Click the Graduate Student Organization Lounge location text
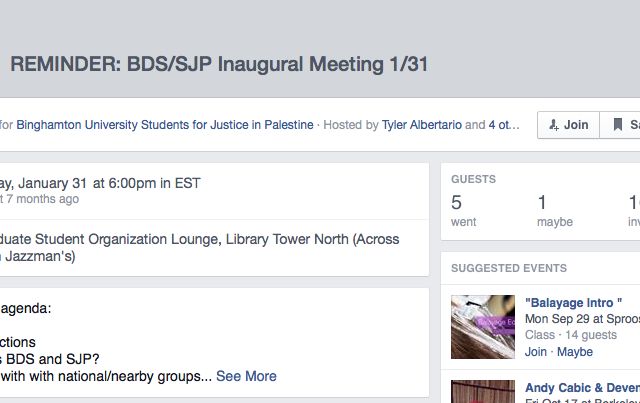The width and height of the screenshot is (640, 403). (200, 247)
